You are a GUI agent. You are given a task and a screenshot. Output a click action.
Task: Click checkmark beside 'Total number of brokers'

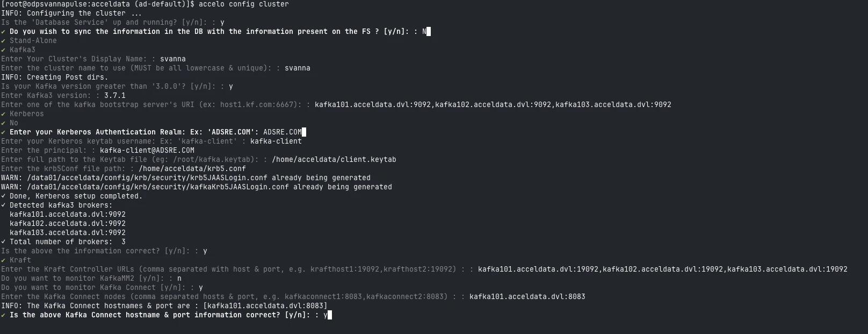pyautogui.click(x=3, y=242)
